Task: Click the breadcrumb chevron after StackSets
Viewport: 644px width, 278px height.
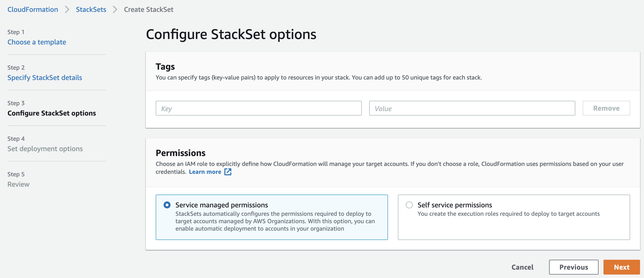Action: tap(115, 9)
